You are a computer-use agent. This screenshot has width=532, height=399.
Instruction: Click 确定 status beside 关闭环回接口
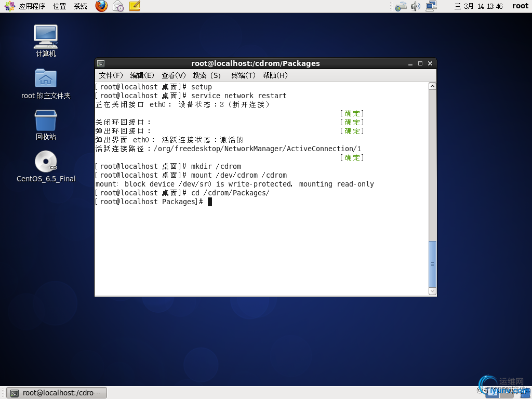point(352,122)
